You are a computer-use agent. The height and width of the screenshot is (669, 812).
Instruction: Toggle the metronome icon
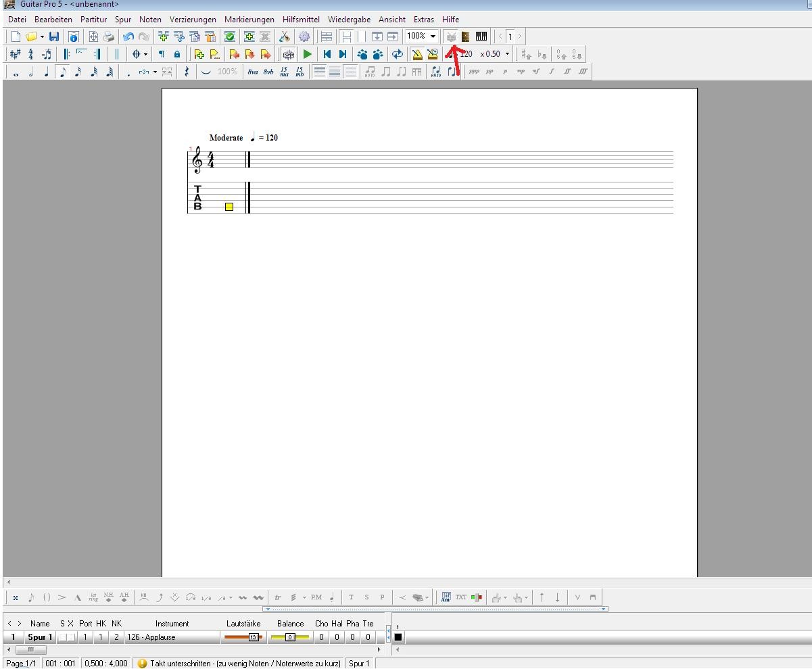(x=417, y=54)
